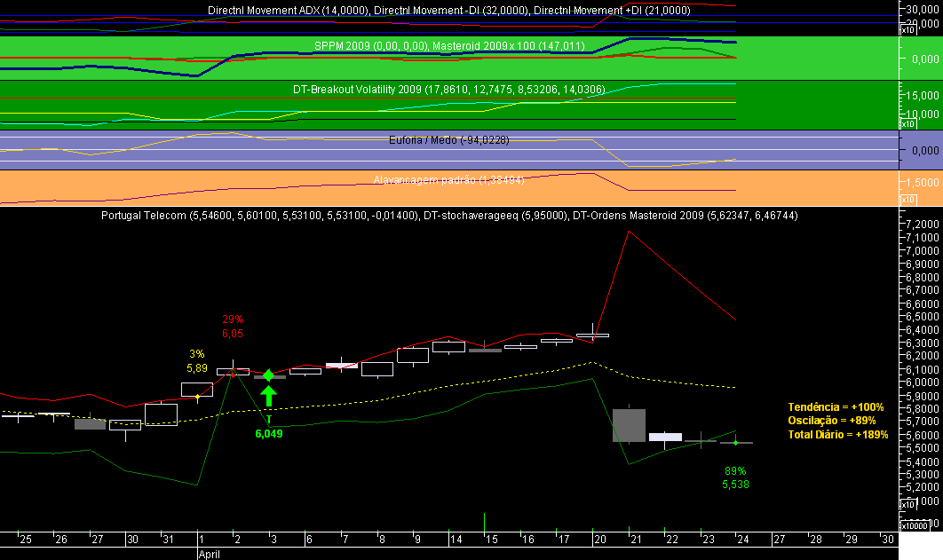
Task: Select the green 6,049 price label
Action: (x=269, y=434)
